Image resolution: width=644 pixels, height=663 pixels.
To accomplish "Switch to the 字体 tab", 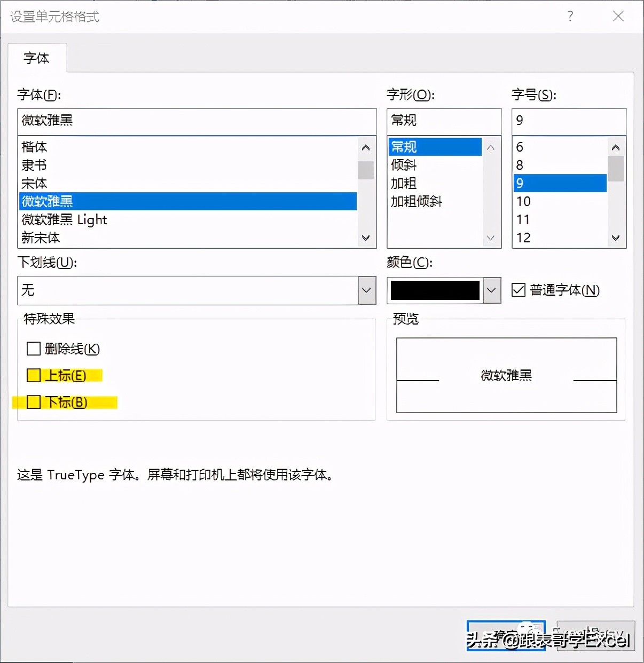I will [x=36, y=59].
